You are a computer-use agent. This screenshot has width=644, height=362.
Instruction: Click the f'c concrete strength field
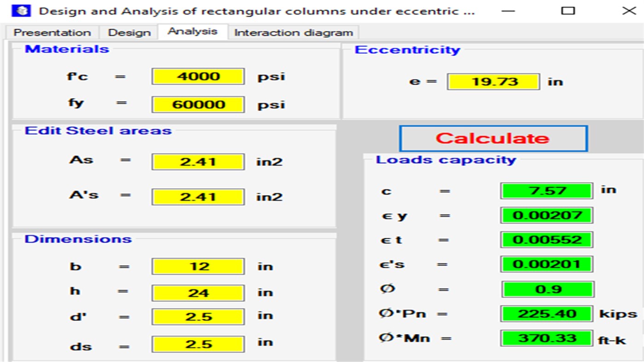click(197, 76)
